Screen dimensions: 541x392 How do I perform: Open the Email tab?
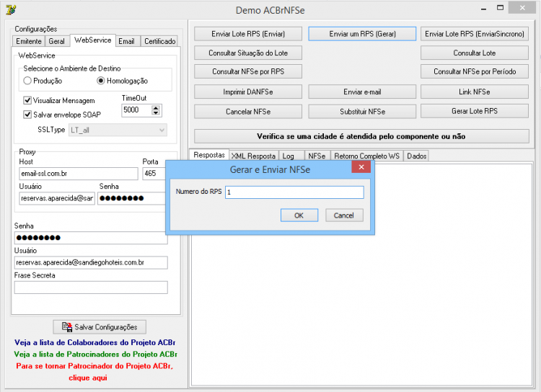127,41
